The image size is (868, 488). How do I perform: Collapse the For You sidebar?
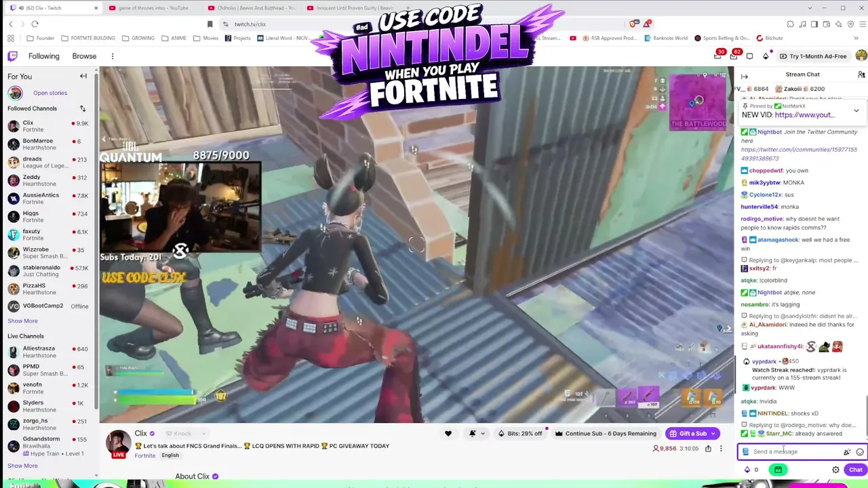pyautogui.click(x=83, y=76)
